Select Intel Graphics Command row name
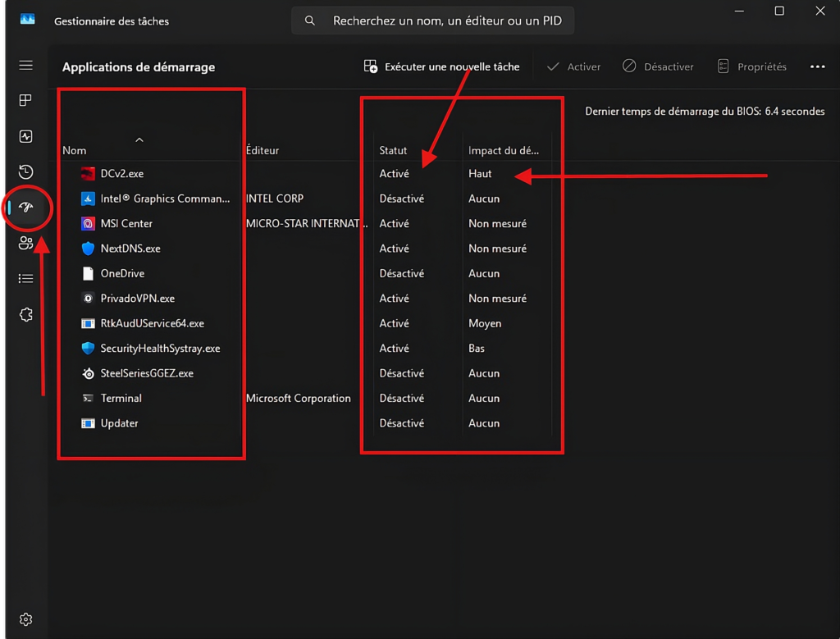This screenshot has width=840, height=639. 165,199
